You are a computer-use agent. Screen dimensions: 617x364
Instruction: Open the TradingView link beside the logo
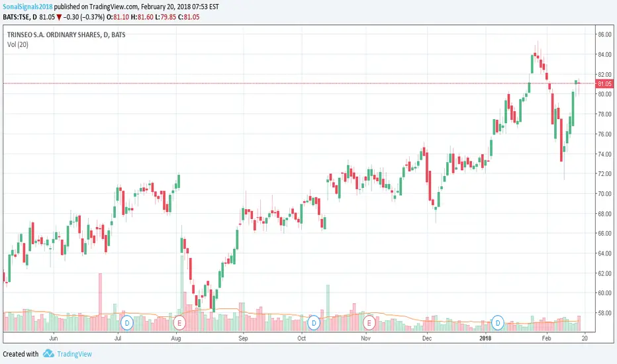click(74, 354)
